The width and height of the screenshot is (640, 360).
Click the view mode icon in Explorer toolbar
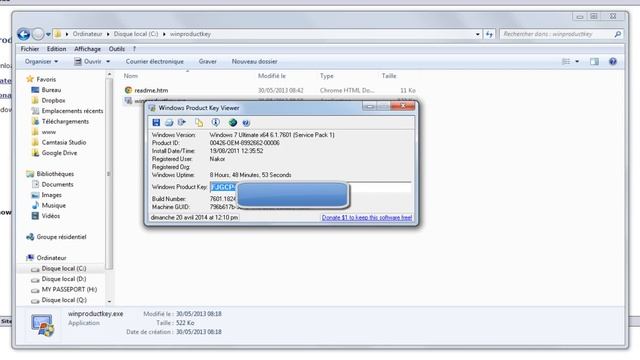click(566, 62)
